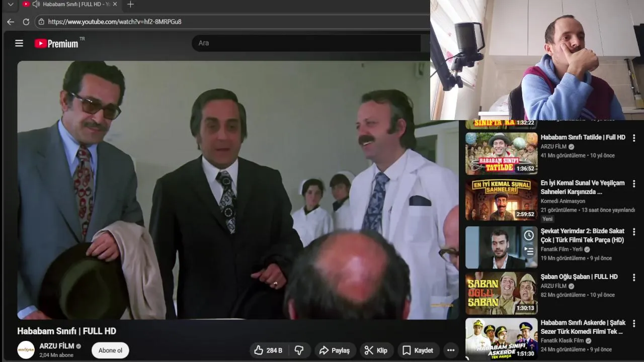
Task: Like the video with thumbs up
Action: click(x=268, y=350)
